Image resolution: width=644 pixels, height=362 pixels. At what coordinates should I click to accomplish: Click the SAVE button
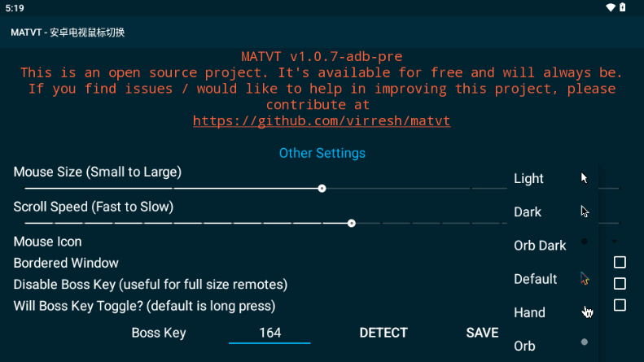pos(482,333)
